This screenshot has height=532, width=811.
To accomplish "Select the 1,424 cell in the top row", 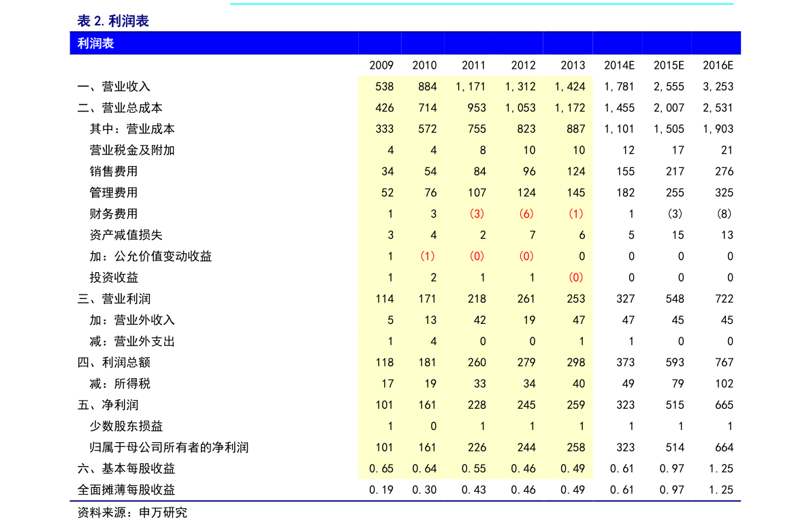I will (569, 86).
